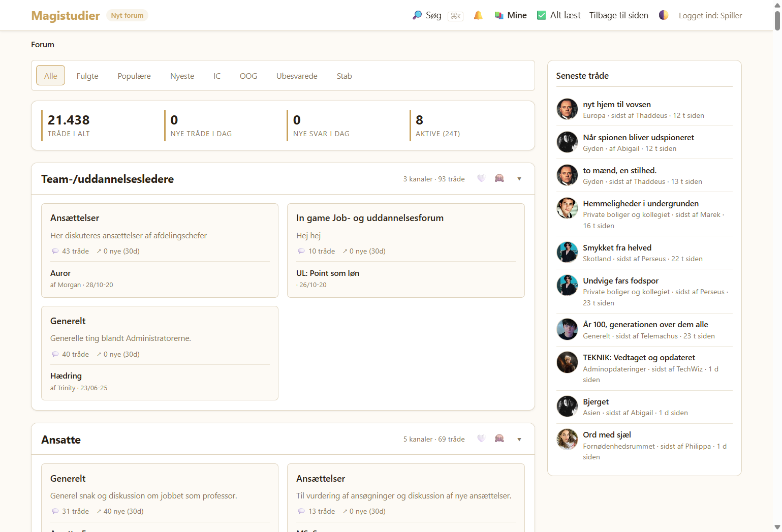Viewport: 782px width, 532px height.
Task: Mark everything read with Alt læst checkmark
Action: pos(542,15)
